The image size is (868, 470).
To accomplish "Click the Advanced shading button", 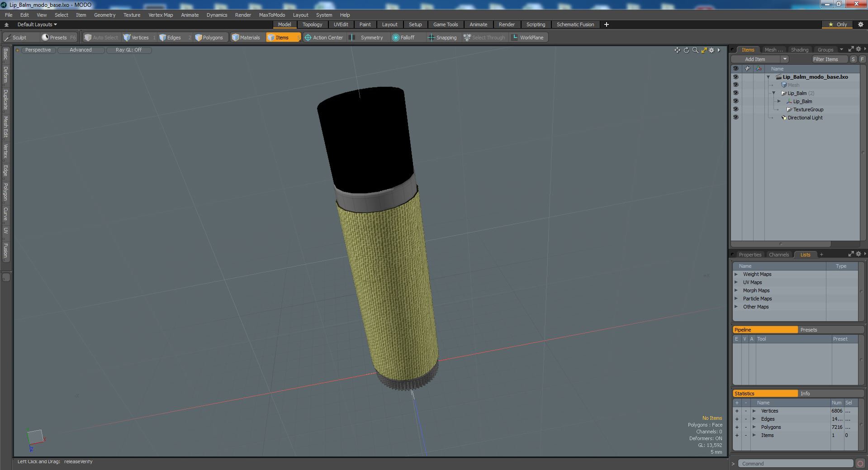I will click(81, 50).
